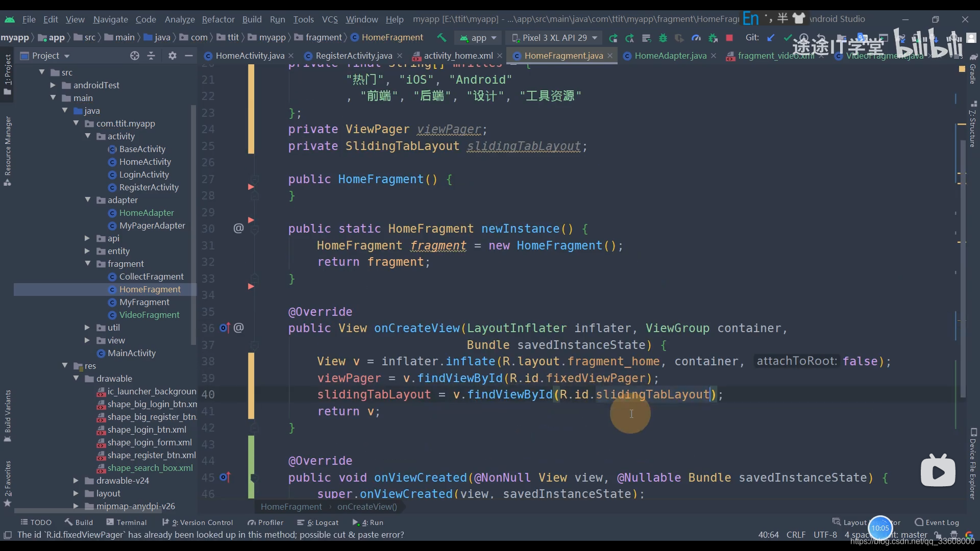980x551 pixels.
Task: Expand the util package
Action: click(87, 328)
